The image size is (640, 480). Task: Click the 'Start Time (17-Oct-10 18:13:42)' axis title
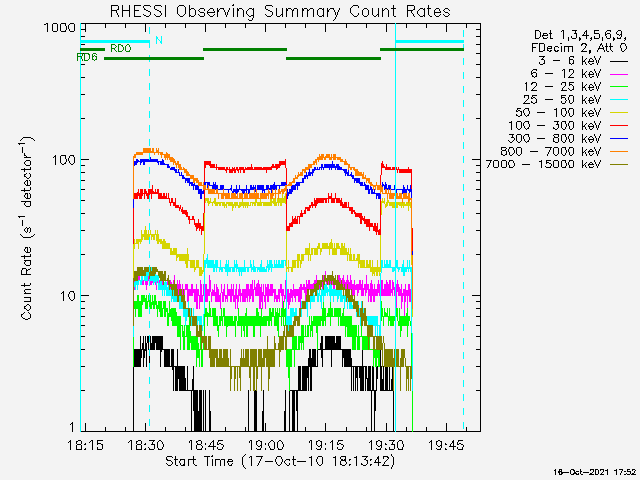pyautogui.click(x=280, y=462)
